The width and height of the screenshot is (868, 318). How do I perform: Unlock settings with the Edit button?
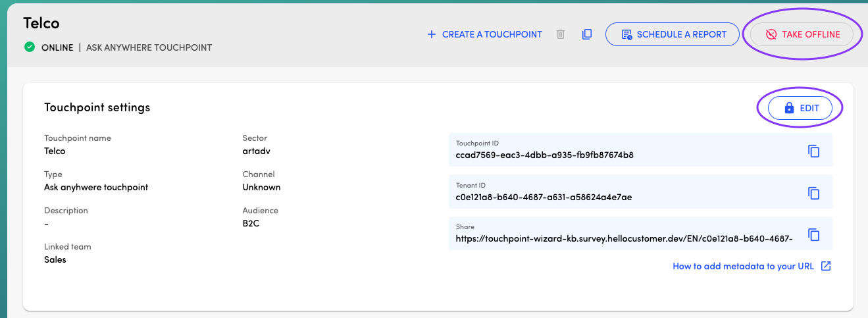(800, 108)
